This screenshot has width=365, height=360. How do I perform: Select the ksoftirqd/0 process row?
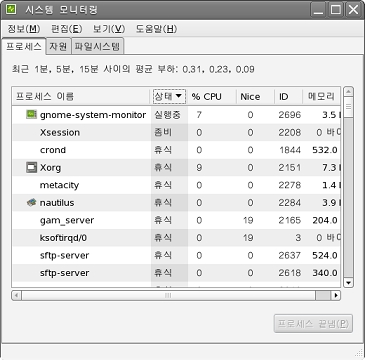176,238
